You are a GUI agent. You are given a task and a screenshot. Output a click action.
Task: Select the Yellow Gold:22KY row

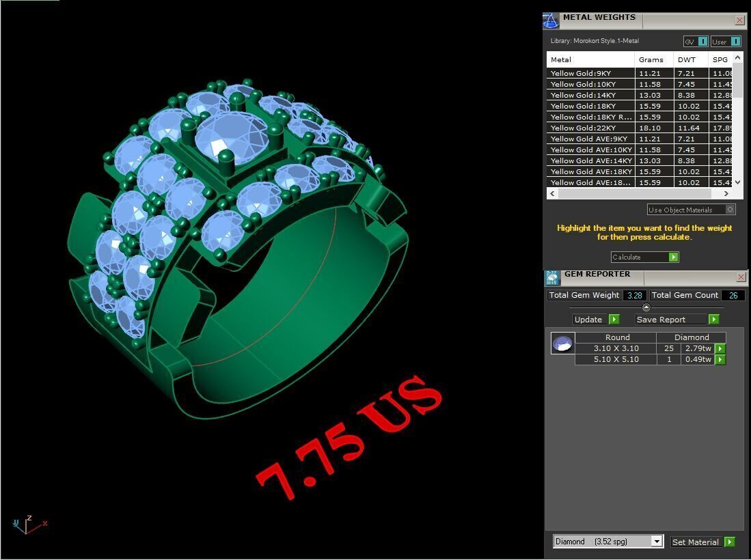click(640, 128)
